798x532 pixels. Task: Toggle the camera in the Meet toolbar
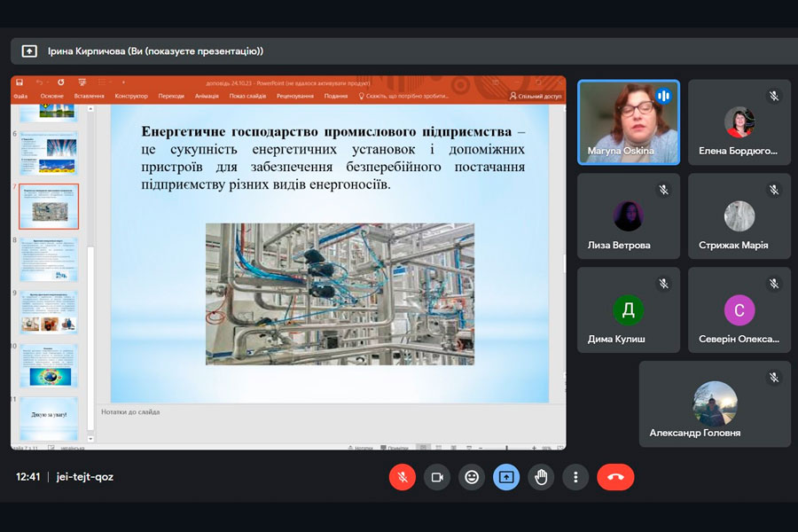(x=436, y=477)
